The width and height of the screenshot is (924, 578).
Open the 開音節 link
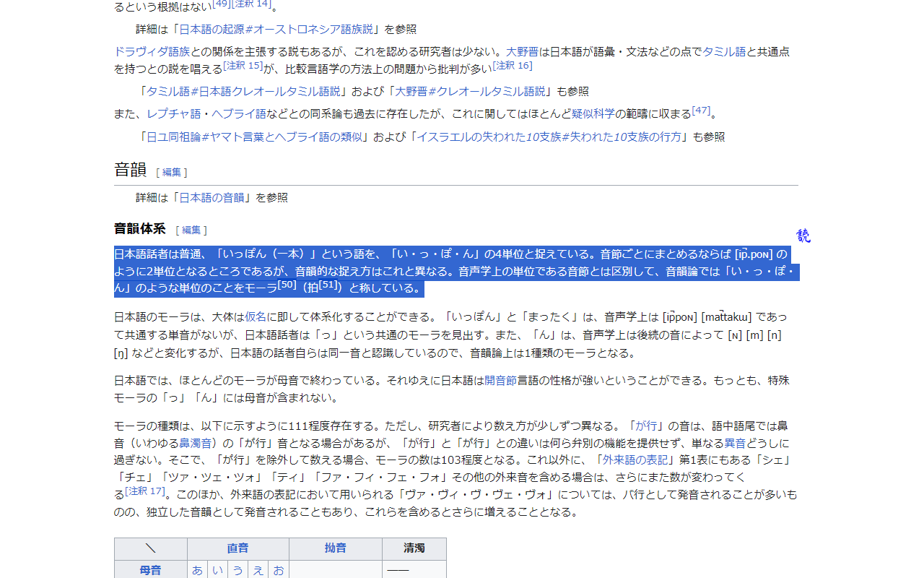(x=501, y=380)
